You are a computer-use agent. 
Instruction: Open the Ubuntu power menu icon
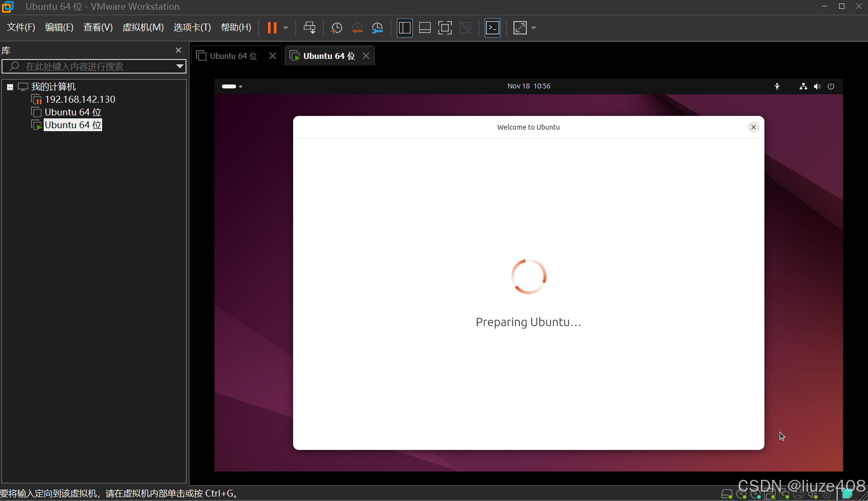pos(831,86)
